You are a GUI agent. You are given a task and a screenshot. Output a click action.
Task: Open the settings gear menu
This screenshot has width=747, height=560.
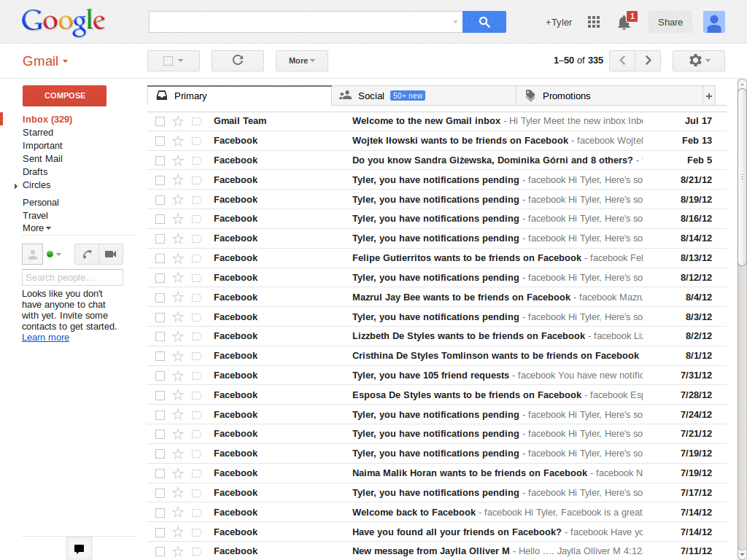[698, 61]
